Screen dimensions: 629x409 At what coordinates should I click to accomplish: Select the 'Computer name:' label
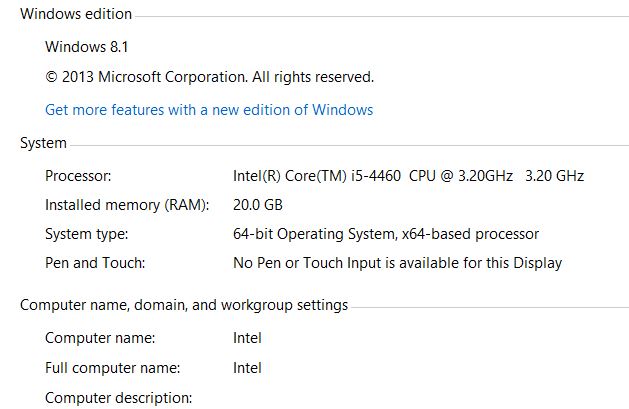[x=100, y=338]
